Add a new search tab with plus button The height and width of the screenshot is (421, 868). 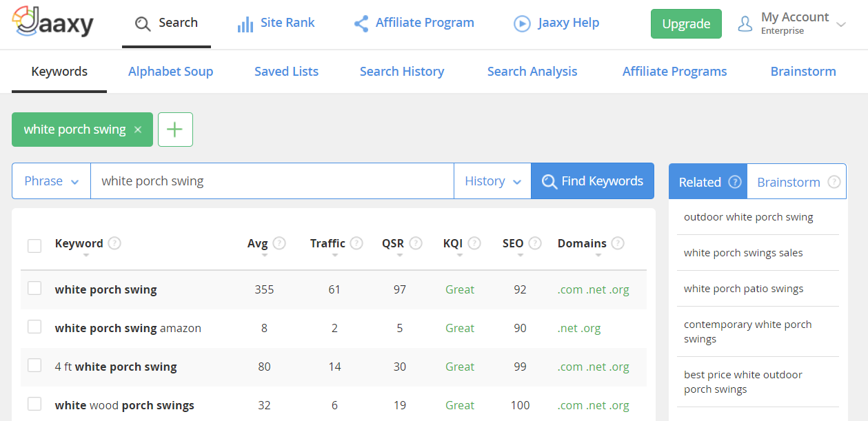point(175,130)
